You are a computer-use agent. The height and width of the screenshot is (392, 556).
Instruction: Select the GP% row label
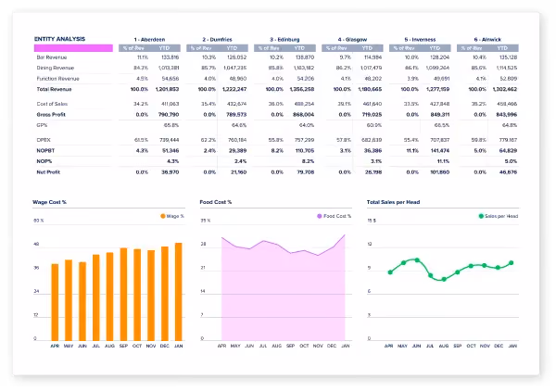[x=42, y=125]
